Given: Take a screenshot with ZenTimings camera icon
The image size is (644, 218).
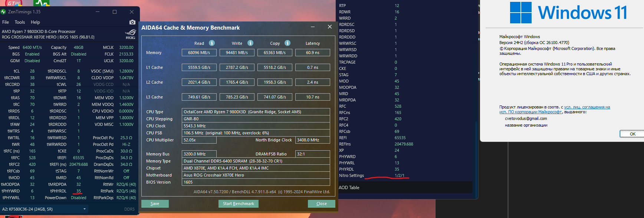Looking at the screenshot, I should click(132, 22).
